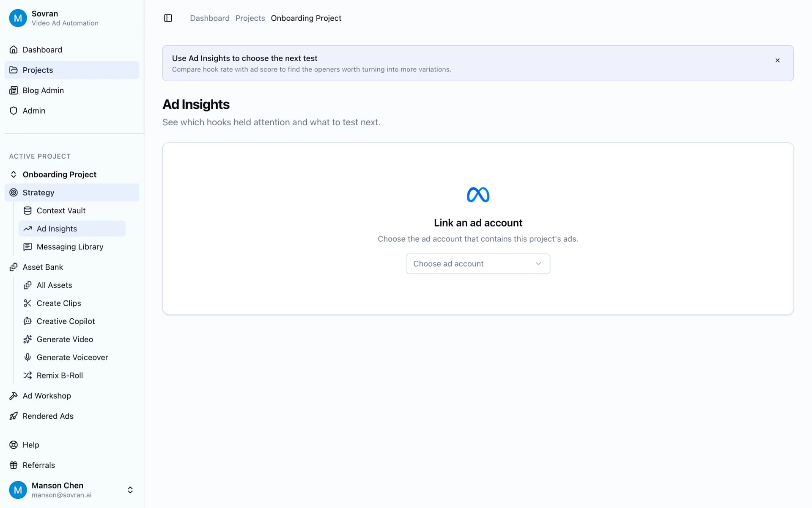
Task: Go to Dashboard in sidebar
Action: click(x=72, y=50)
